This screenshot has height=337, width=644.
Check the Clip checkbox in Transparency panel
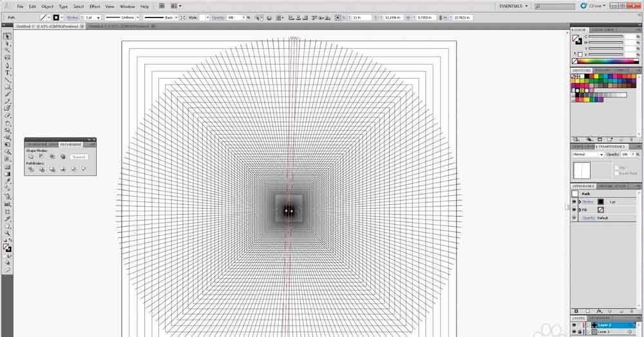616,168
